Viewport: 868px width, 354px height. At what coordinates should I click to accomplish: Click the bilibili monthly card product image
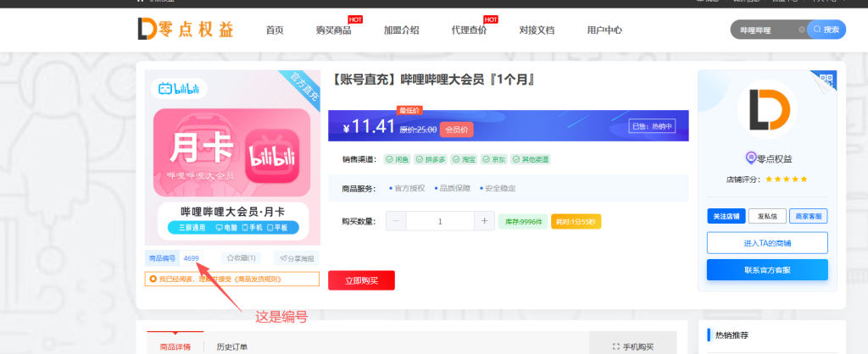tap(232, 157)
